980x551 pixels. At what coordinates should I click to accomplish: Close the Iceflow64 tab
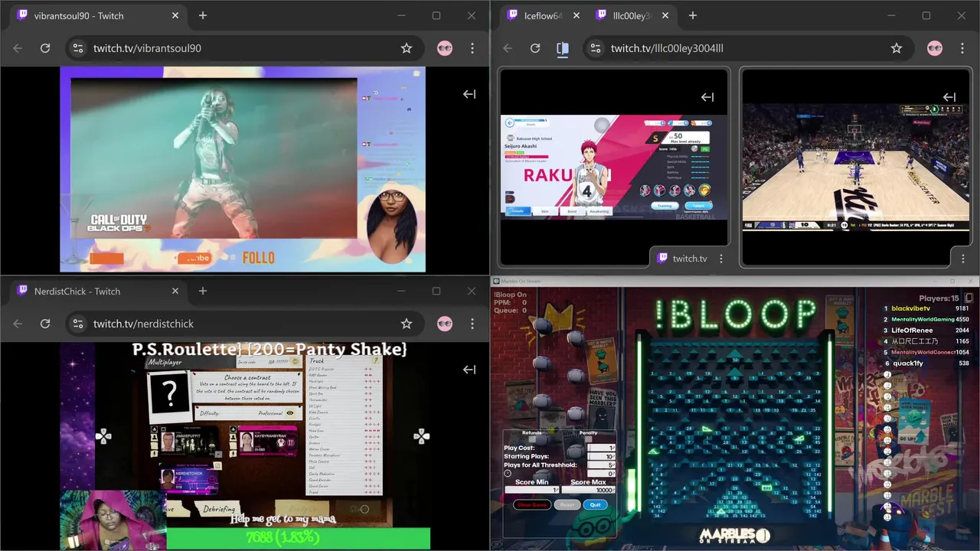[577, 15]
